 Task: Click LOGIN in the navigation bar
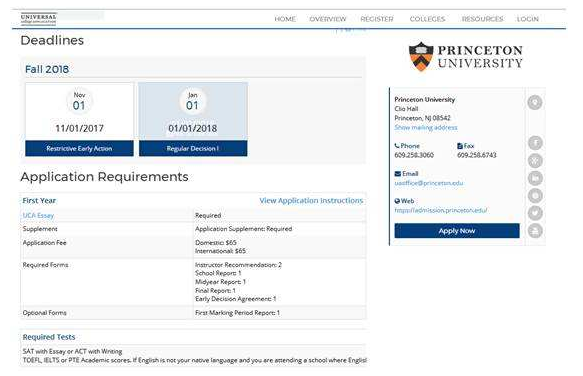(x=528, y=19)
